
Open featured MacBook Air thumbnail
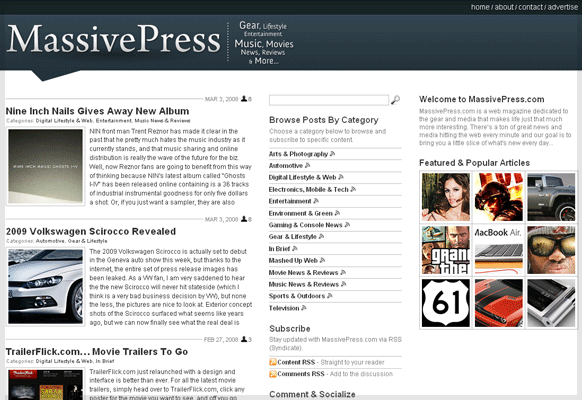point(498,250)
